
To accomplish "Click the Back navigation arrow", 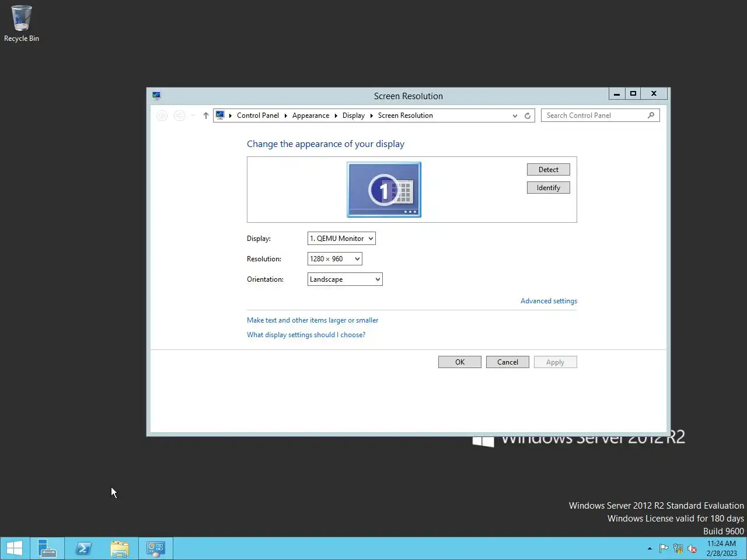I will coord(162,116).
